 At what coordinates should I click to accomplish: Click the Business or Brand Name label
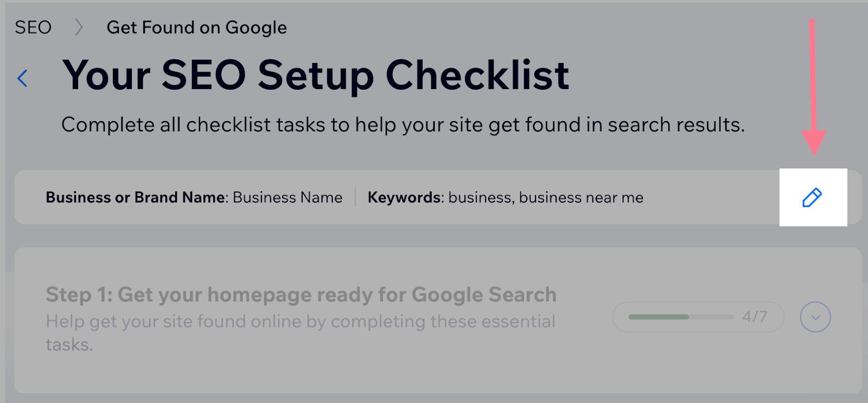[135, 197]
